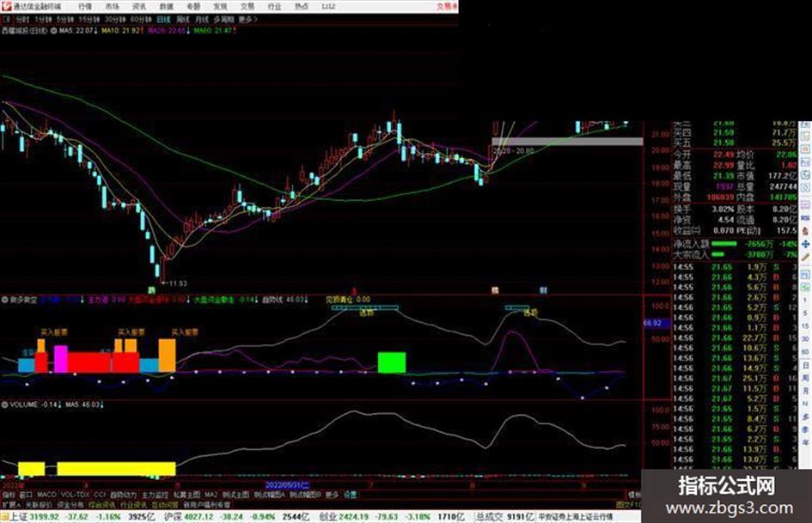Image resolution: width=812 pixels, height=523 pixels.
Task: Switch chart to 5分钟 period
Action: tap(64, 19)
